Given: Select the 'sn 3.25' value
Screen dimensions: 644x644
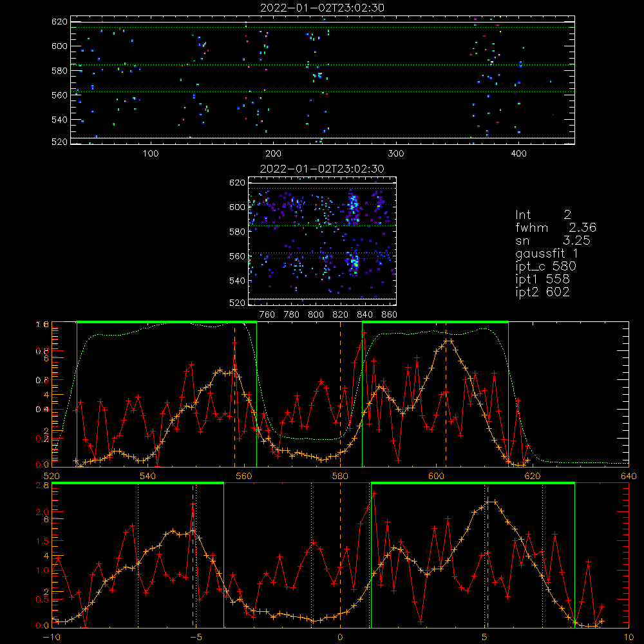Looking at the screenshot, I should tap(553, 240).
